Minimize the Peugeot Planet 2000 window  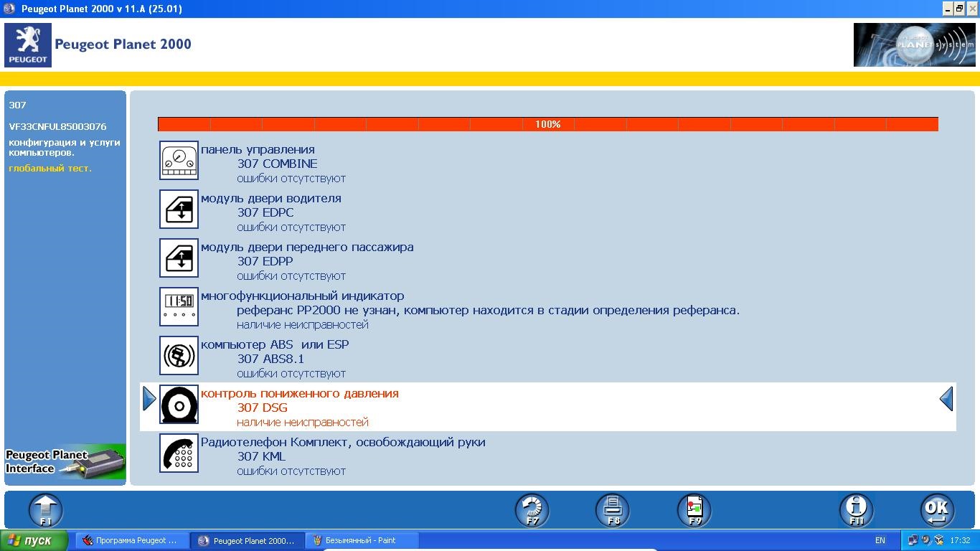click(947, 9)
